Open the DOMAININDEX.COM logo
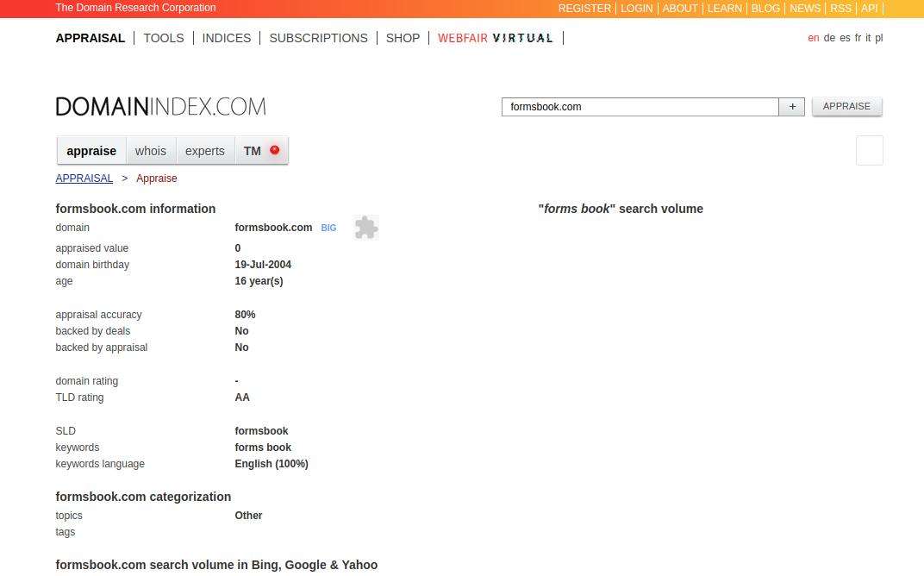This screenshot has height=576, width=924. click(161, 107)
